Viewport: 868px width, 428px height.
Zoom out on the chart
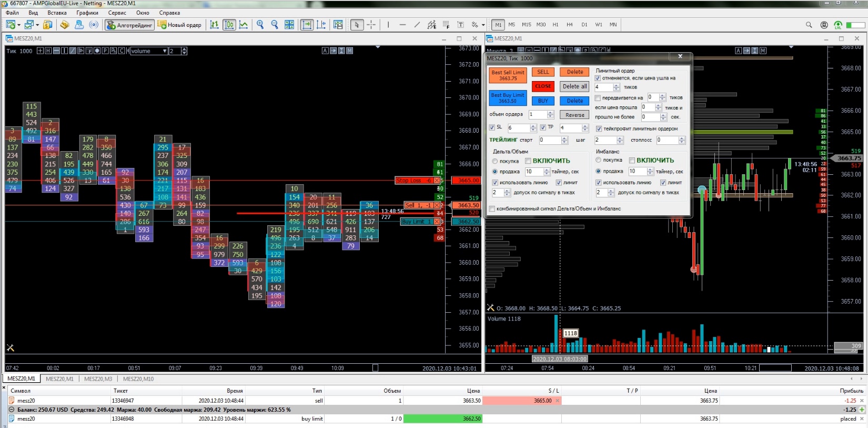pyautogui.click(x=274, y=25)
